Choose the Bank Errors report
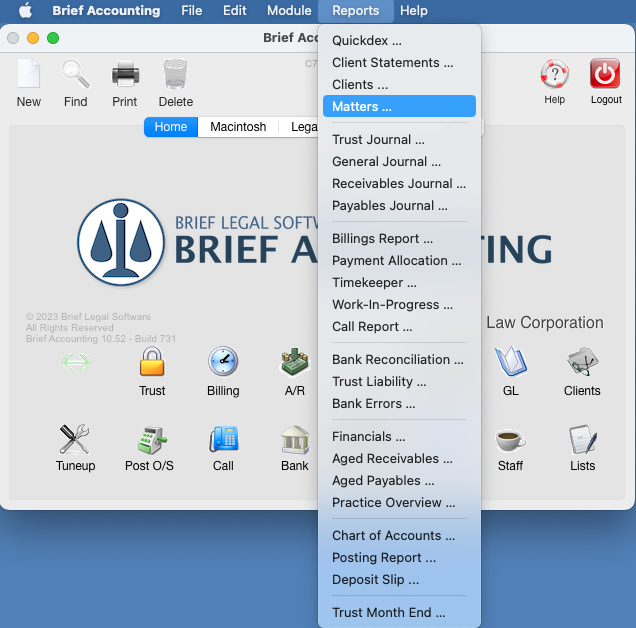636x628 pixels. [400, 403]
